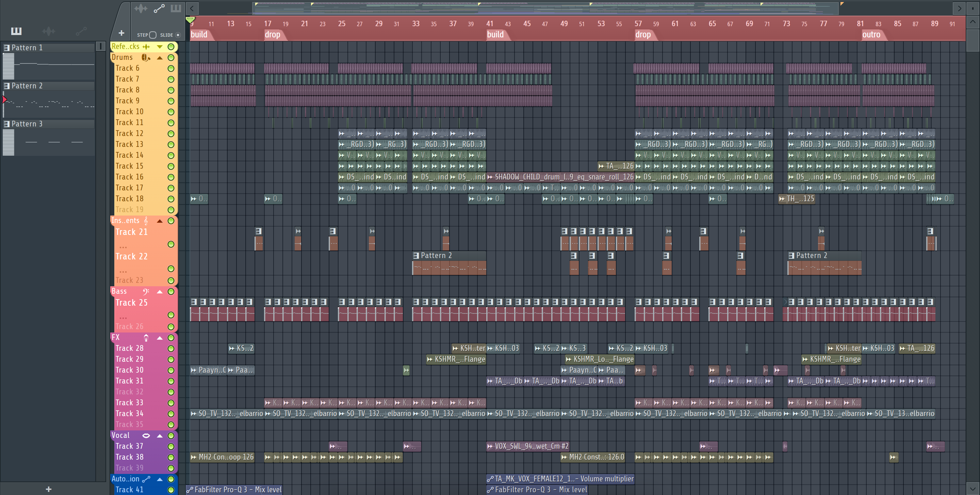This screenshot has width=980, height=495.
Task: Click the plus button beside the STEP option
Action: point(121,33)
